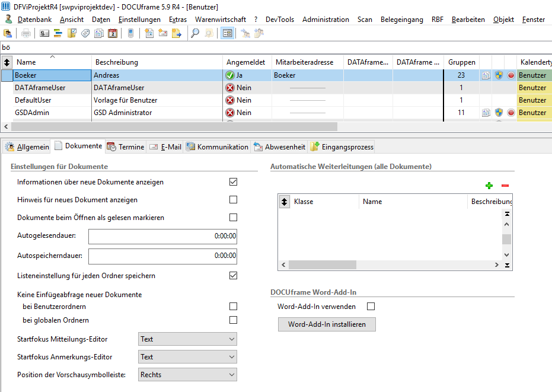Select the DATAframeUser row name
552x392 pixels.
(40, 88)
